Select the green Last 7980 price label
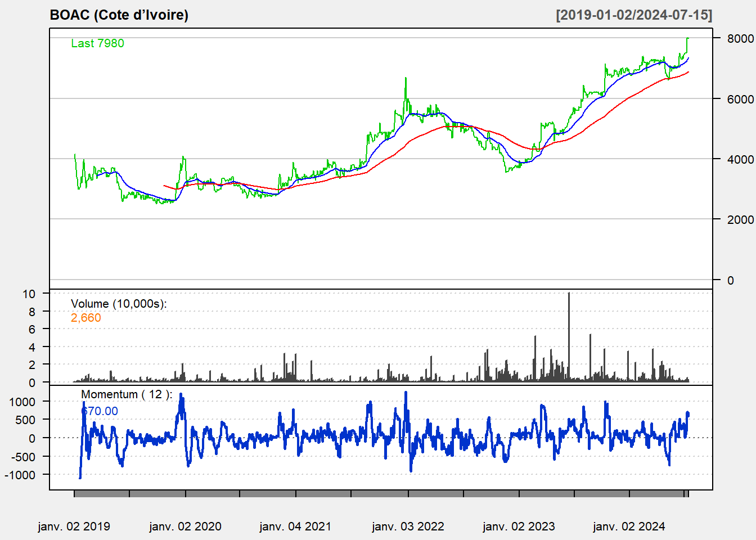Viewport: 756px width, 540px height. click(97, 43)
